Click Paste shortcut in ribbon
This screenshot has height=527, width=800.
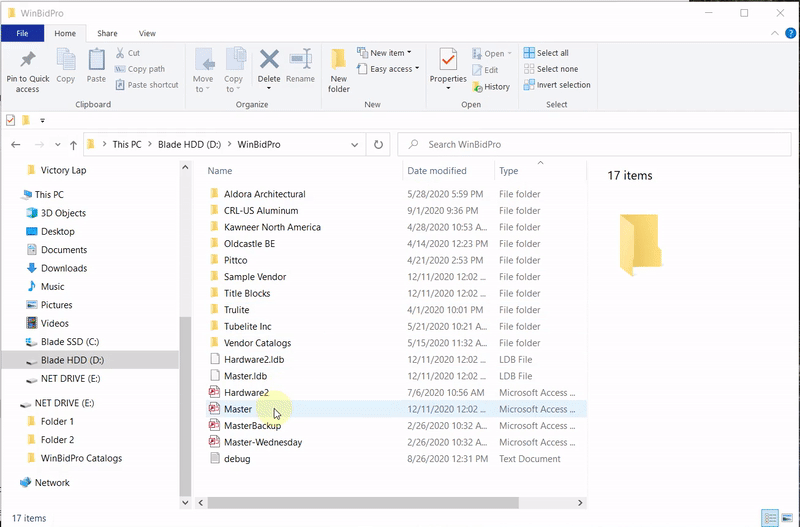tap(147, 85)
